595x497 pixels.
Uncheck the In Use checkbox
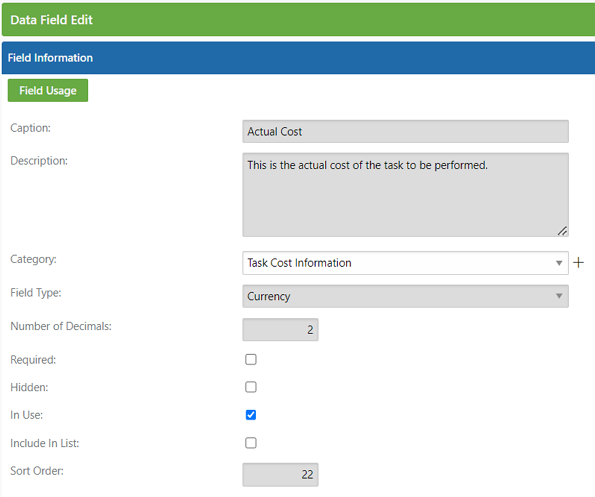tap(251, 415)
